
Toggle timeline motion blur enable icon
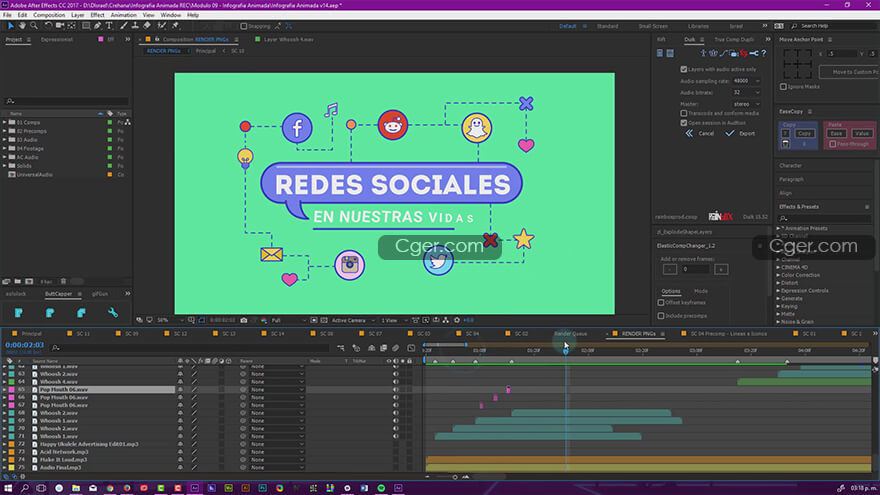point(395,348)
